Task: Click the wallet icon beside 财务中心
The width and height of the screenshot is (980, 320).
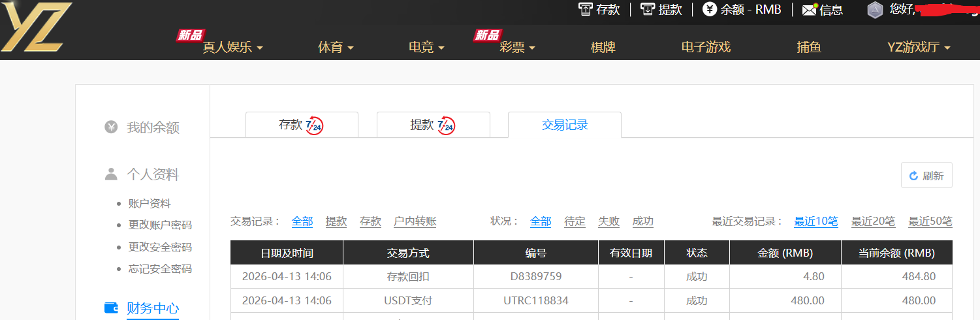Action: [x=112, y=308]
